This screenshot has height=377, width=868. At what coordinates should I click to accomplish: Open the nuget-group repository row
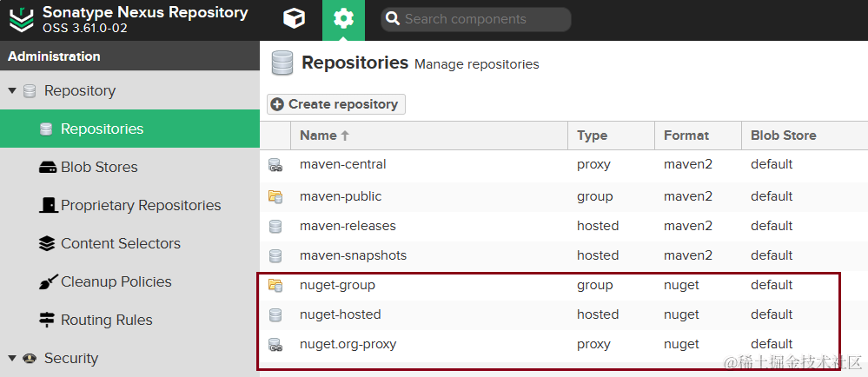pos(564,285)
